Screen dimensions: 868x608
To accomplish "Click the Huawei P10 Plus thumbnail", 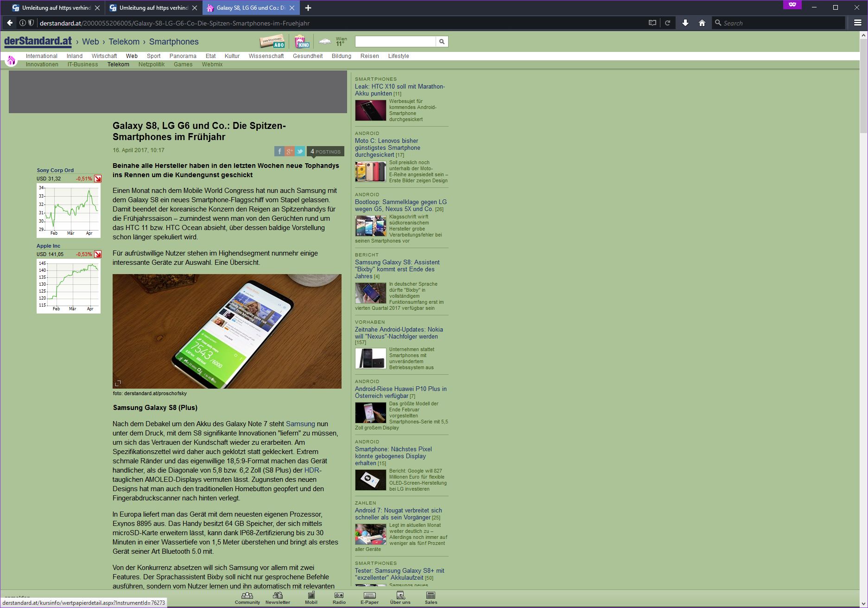I will point(370,412).
